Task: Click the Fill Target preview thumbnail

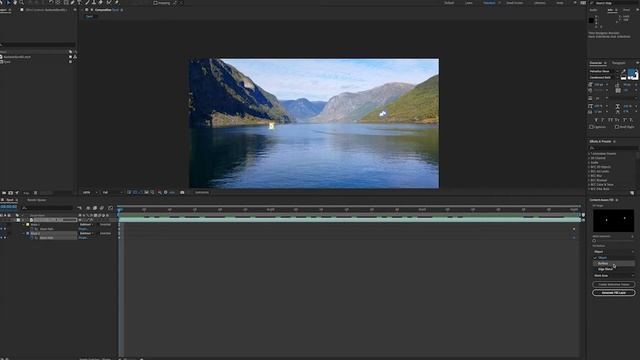Action: (x=613, y=220)
